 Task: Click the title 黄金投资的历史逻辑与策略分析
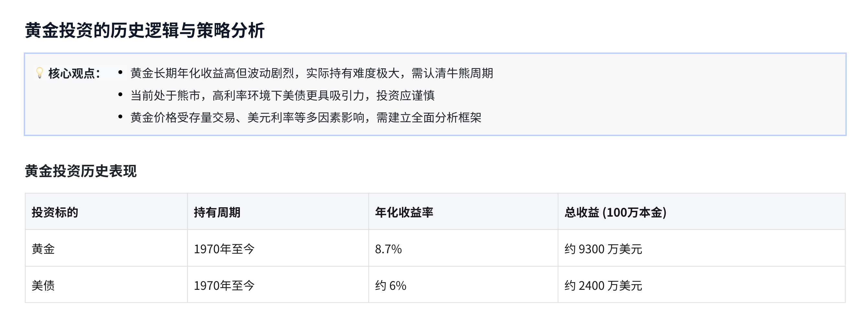click(x=145, y=30)
